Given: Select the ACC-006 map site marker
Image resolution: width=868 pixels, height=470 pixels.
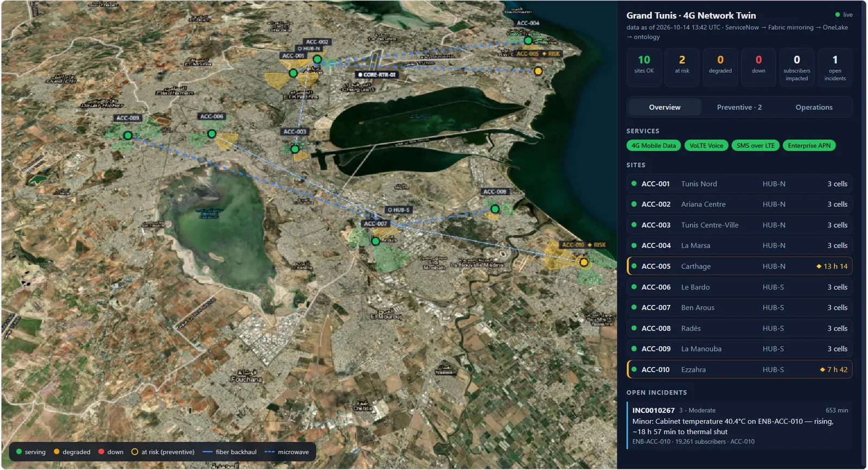Looking at the screenshot, I should [212, 134].
